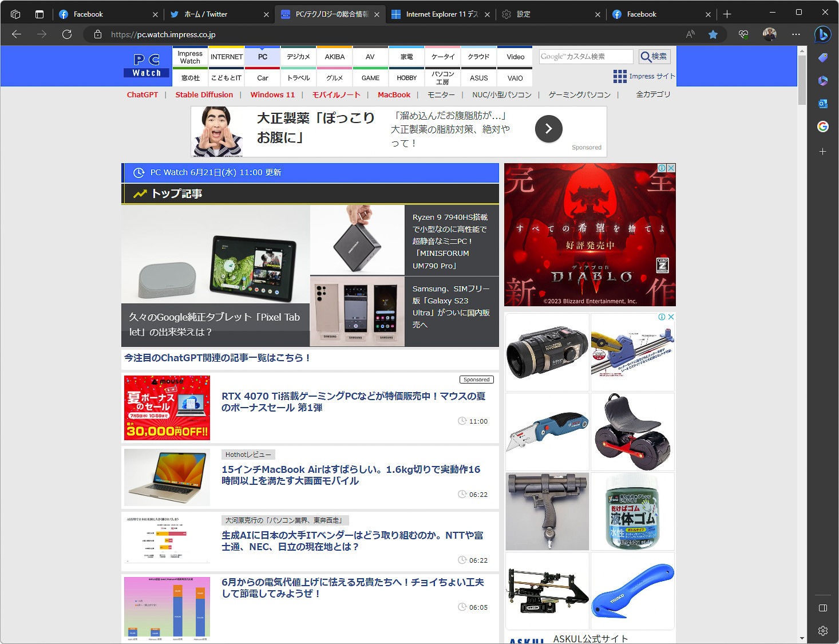Close the Diablo ad with the X icon
This screenshot has width=839, height=644.
click(671, 168)
